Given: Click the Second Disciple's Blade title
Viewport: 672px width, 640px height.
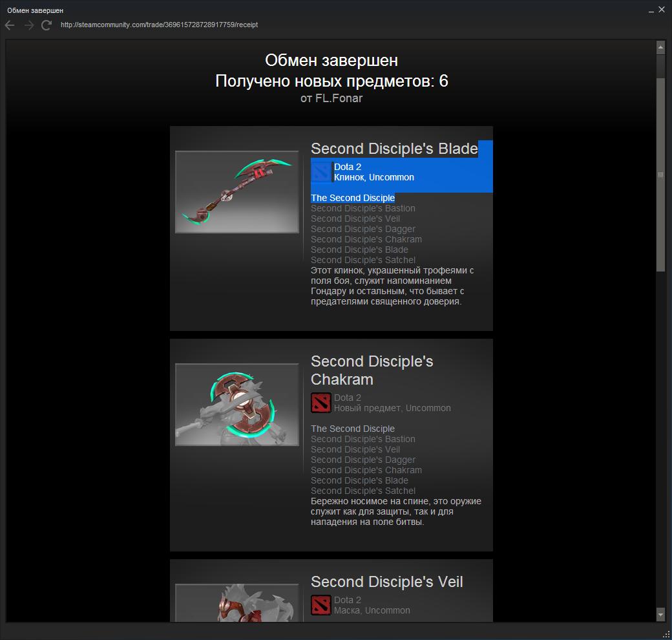Looking at the screenshot, I should 394,149.
